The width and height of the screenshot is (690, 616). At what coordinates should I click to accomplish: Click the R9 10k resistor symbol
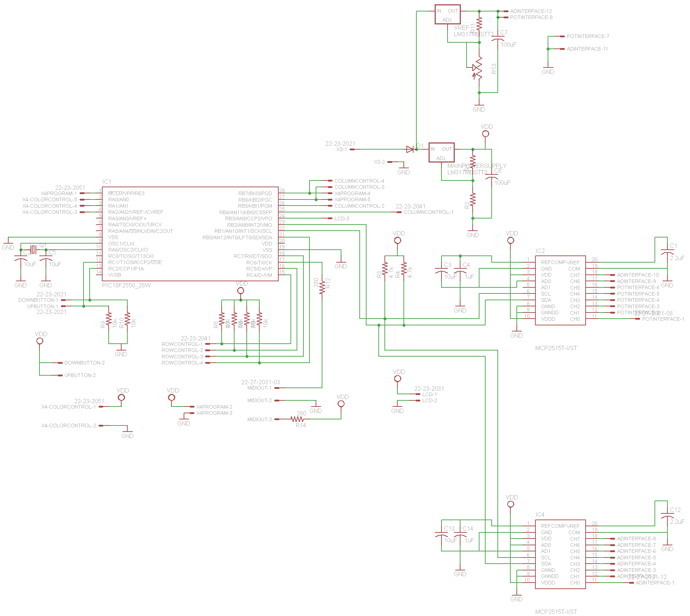click(109, 319)
